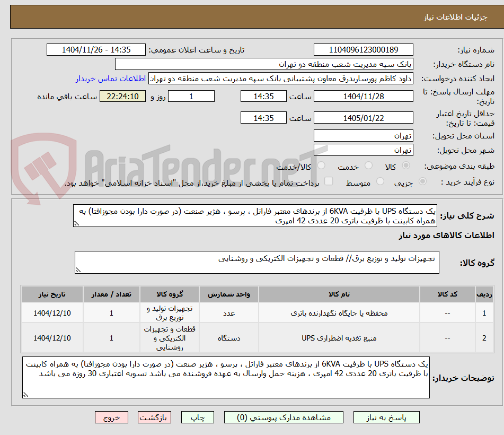Click the دستگاه unit cell
Viewport: 504px width, 435px height.
228,338
